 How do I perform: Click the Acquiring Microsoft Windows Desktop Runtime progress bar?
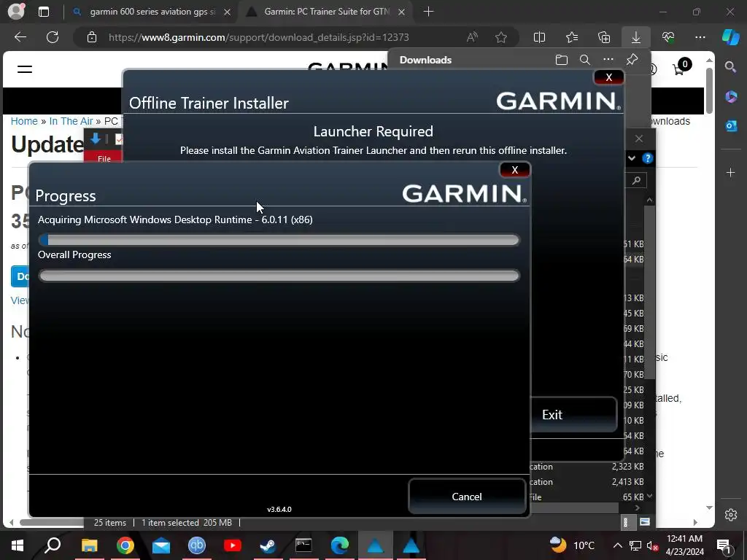click(x=279, y=240)
